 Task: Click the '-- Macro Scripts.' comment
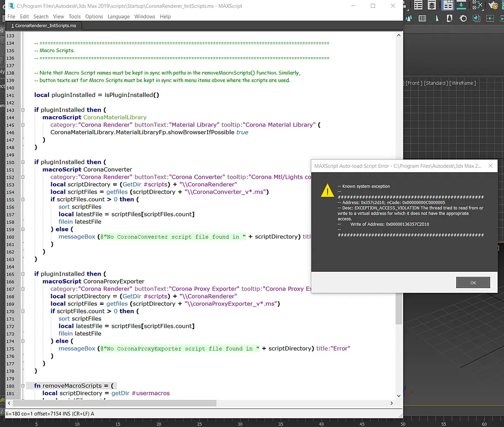[54, 50]
